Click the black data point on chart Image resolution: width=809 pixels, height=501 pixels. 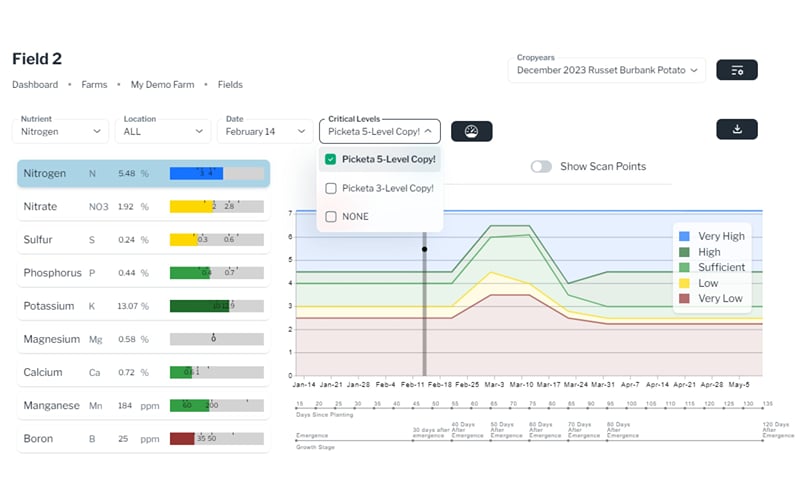click(425, 249)
